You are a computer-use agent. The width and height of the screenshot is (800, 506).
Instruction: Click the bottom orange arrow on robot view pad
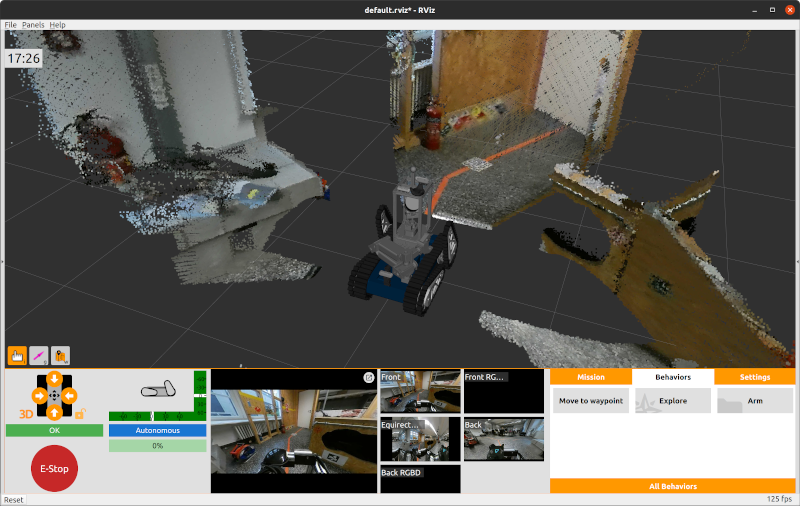tap(55, 412)
